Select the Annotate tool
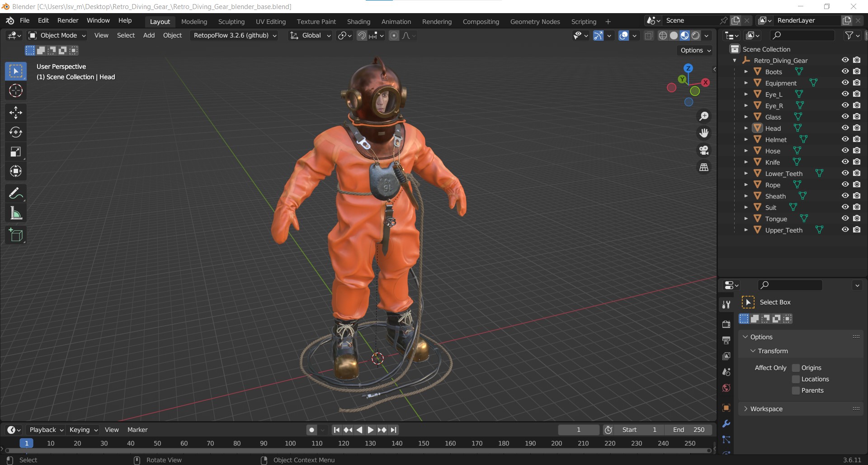 [16, 194]
